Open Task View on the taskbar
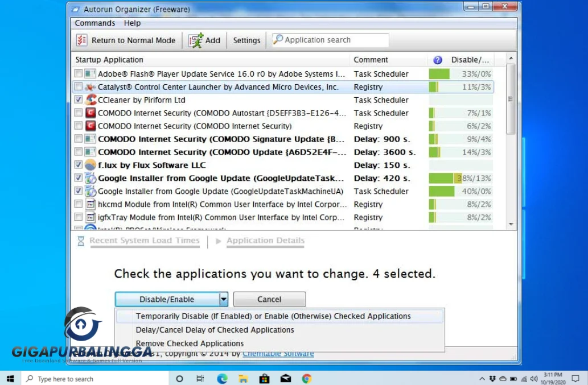Screen dimensions: 588x385 (200, 379)
